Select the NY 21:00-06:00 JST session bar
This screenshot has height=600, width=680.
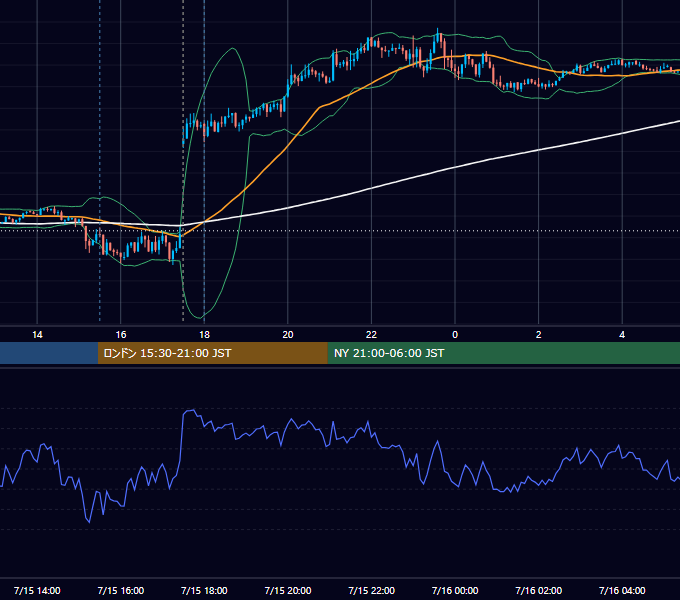click(x=503, y=353)
